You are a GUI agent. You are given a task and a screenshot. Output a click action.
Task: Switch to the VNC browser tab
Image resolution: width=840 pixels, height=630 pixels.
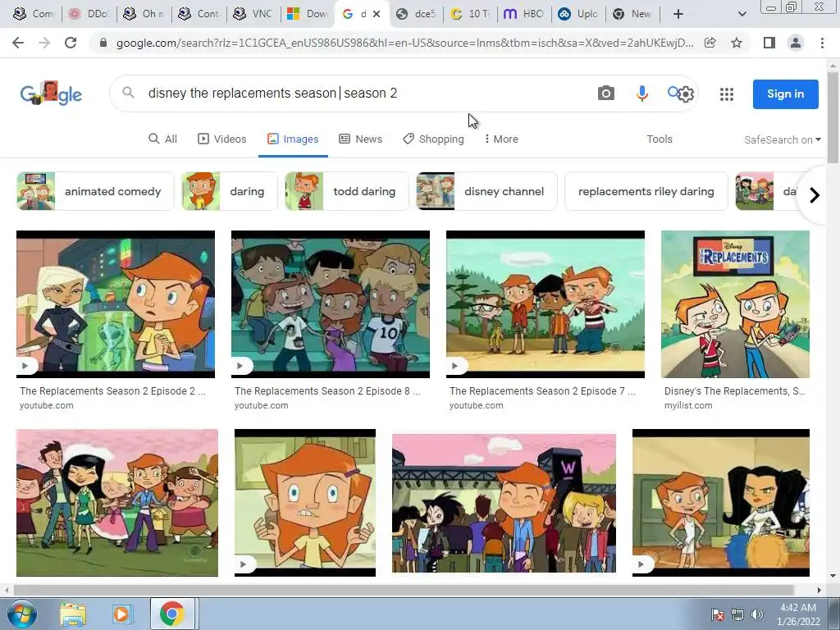(x=253, y=14)
